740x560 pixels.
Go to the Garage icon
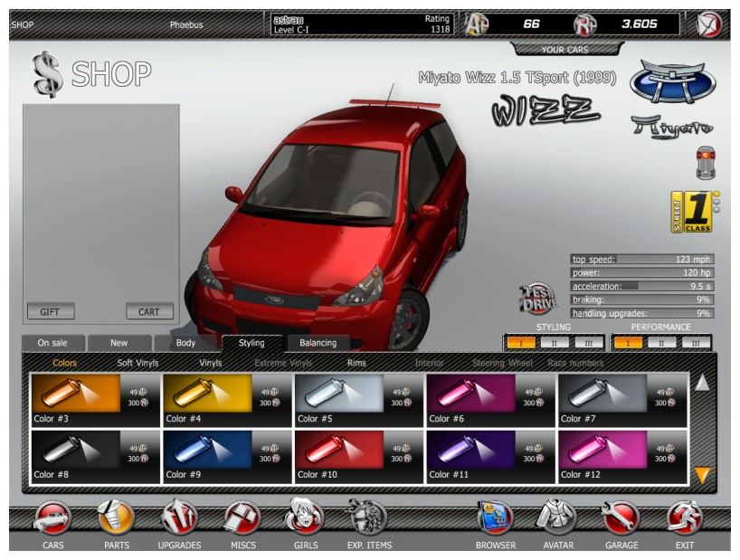click(x=621, y=520)
